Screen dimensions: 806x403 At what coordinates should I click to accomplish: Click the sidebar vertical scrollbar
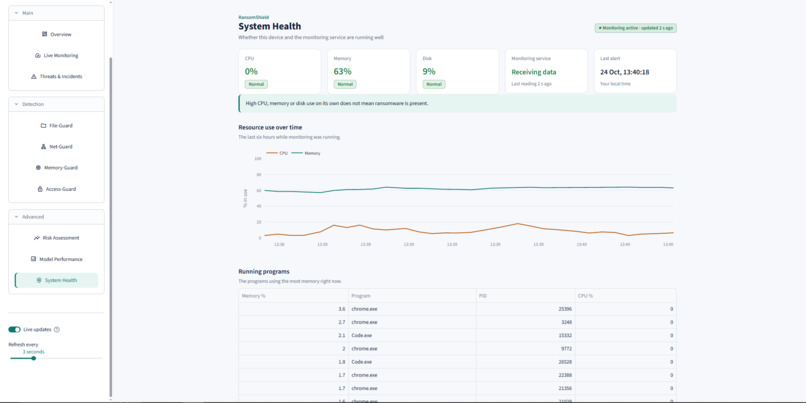click(111, 226)
